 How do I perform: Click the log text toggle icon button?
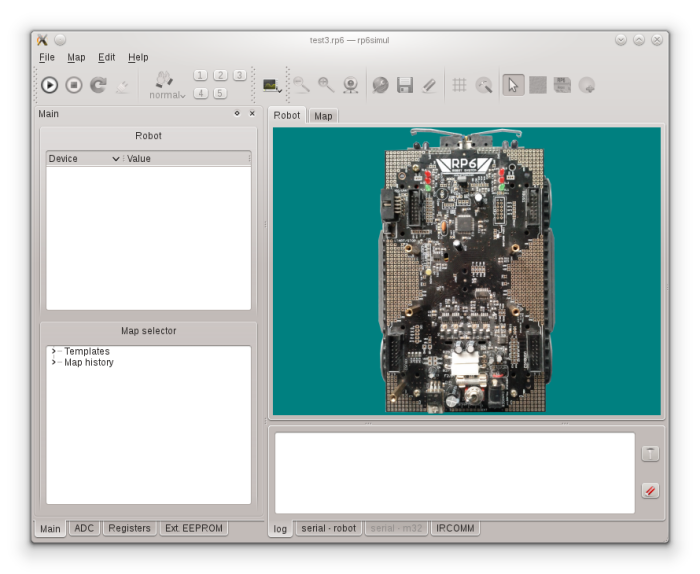(x=650, y=454)
